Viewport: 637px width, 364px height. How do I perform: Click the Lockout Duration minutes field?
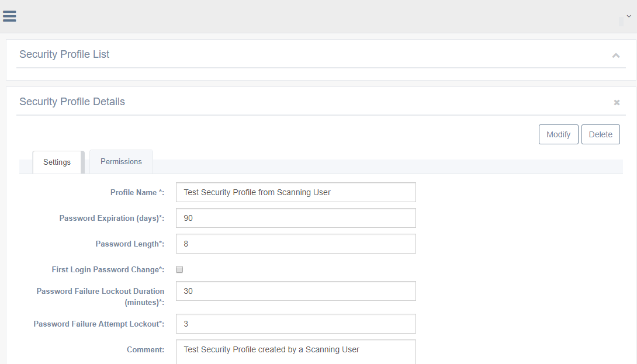click(296, 291)
